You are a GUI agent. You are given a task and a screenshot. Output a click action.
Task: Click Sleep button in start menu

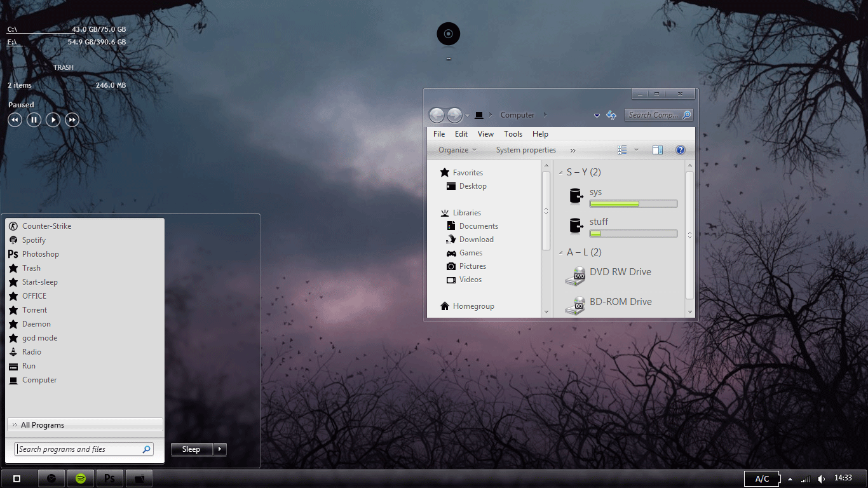click(x=191, y=449)
